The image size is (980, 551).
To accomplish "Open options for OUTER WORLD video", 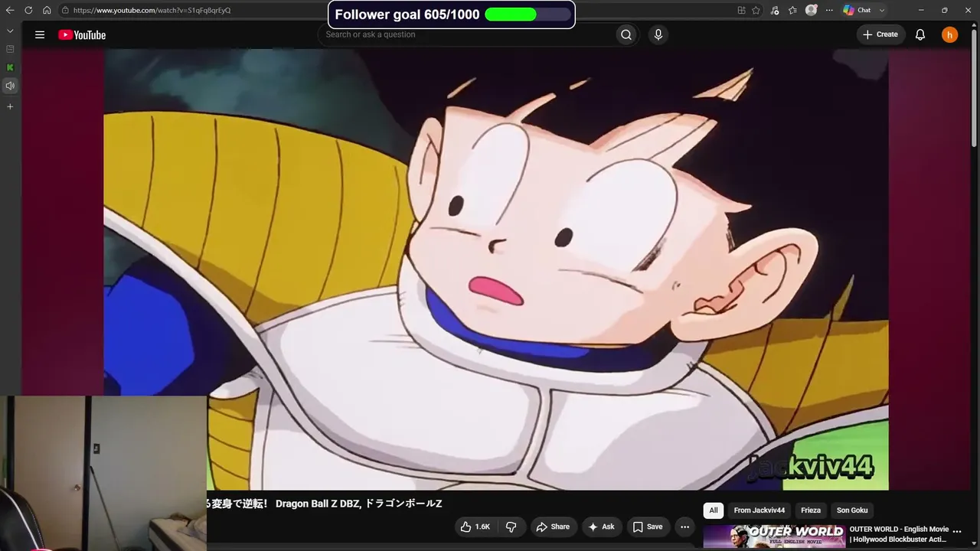I will (x=956, y=530).
